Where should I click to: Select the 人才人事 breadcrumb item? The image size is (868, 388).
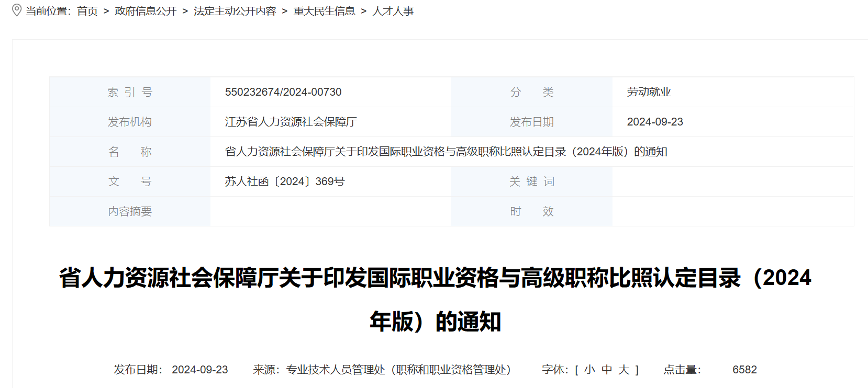[393, 11]
